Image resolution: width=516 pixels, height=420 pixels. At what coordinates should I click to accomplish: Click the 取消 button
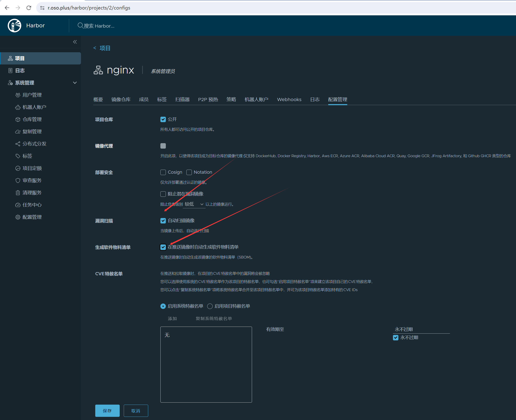136,411
